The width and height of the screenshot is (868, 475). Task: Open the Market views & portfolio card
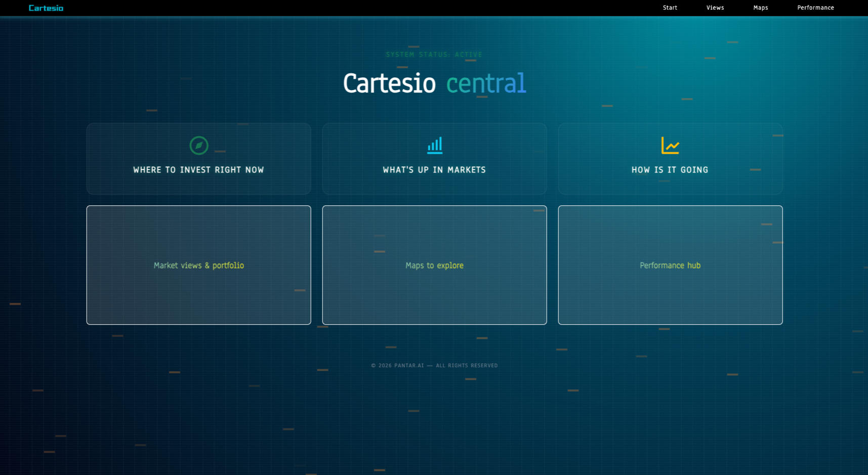point(199,265)
